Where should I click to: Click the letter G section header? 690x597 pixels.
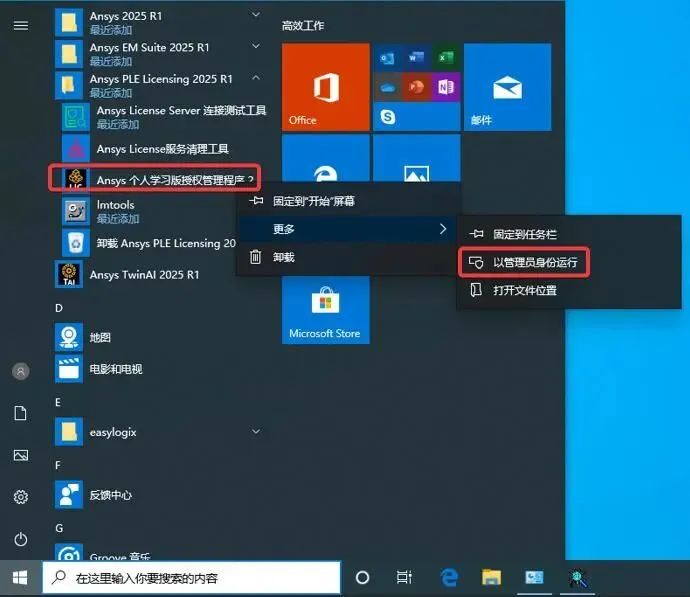tap(59, 528)
